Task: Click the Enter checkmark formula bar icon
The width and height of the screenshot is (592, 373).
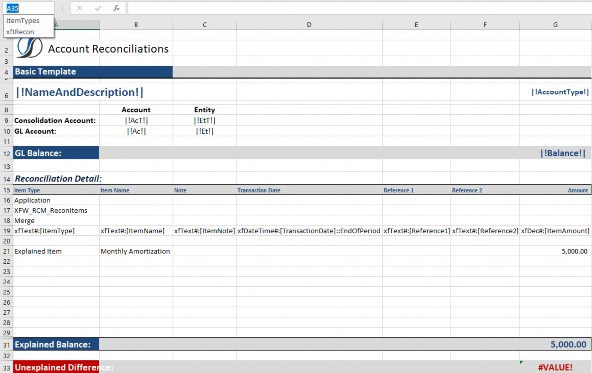Action: tap(98, 8)
